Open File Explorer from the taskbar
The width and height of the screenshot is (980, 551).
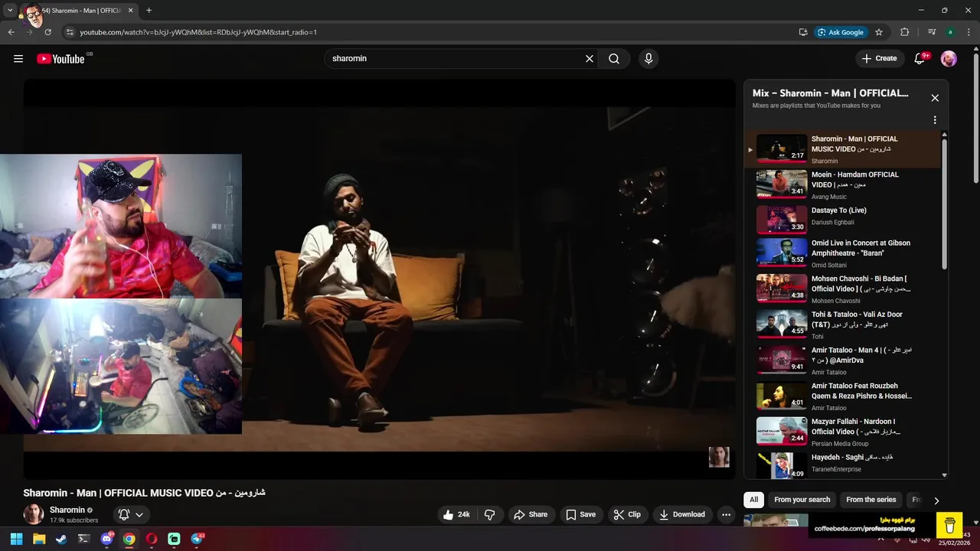coord(39,539)
